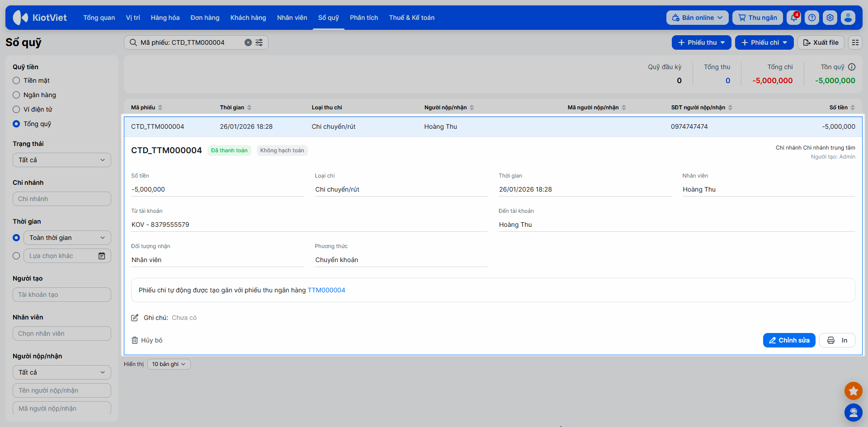Select the Tiền mặt radio option
The height and width of the screenshot is (427, 868).
pyautogui.click(x=17, y=80)
